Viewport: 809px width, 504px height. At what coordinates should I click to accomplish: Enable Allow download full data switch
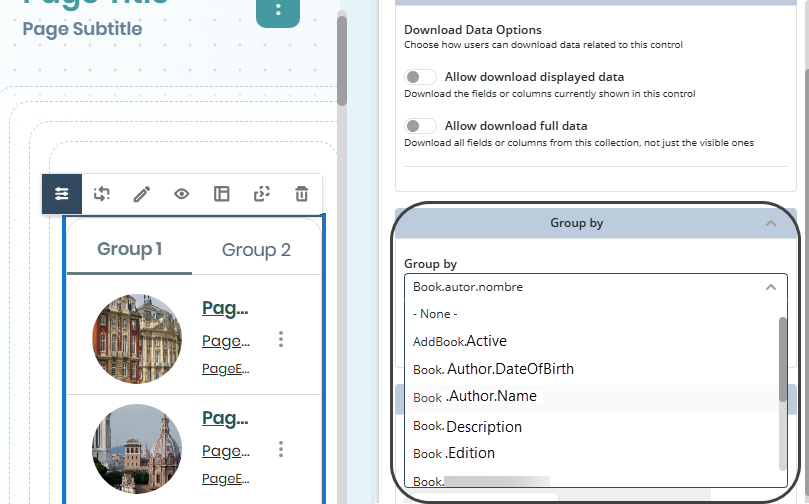pos(421,126)
